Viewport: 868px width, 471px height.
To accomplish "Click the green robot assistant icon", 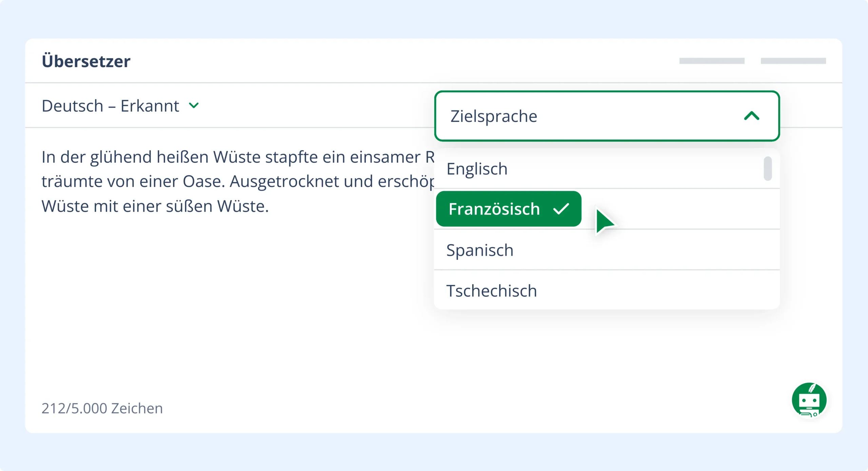I will click(x=809, y=400).
